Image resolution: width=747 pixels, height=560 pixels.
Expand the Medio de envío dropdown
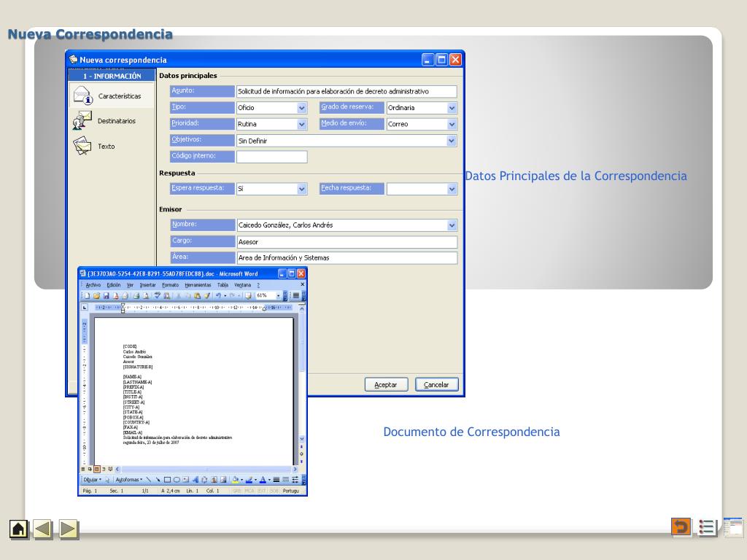pos(452,124)
